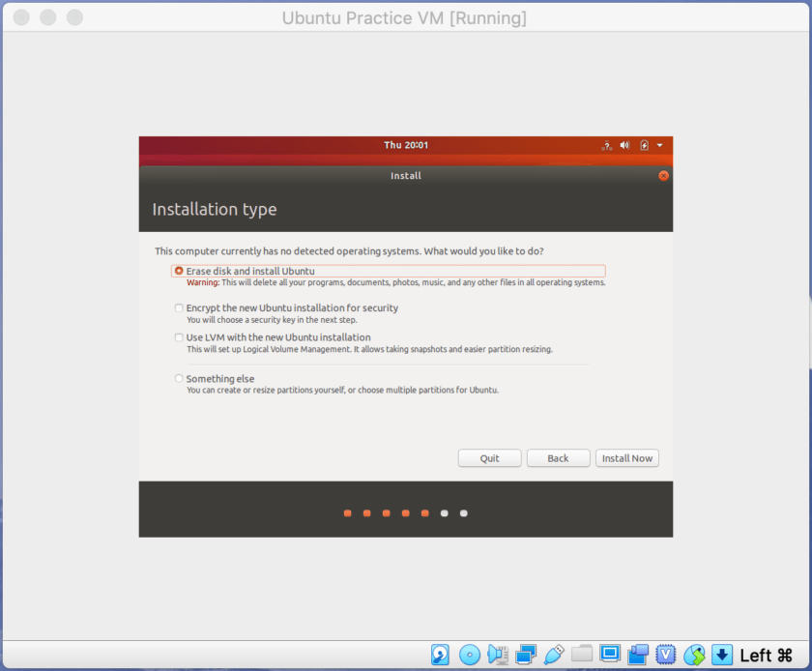Open the Ubuntu volume speaker icon
The width and height of the screenshot is (812, 671).
(625, 145)
